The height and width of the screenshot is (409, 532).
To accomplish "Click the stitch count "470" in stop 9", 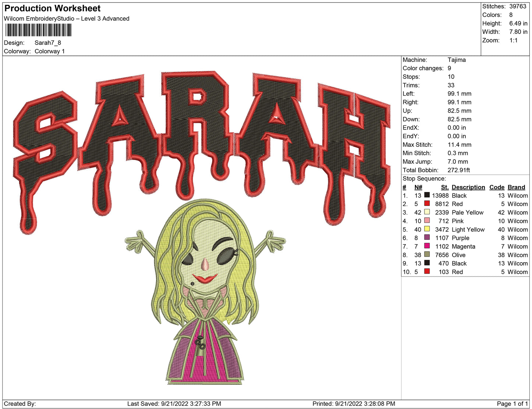I will (x=444, y=263).
